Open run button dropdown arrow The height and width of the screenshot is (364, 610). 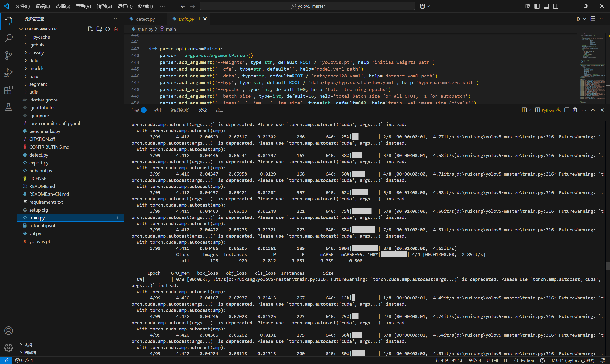(x=585, y=19)
